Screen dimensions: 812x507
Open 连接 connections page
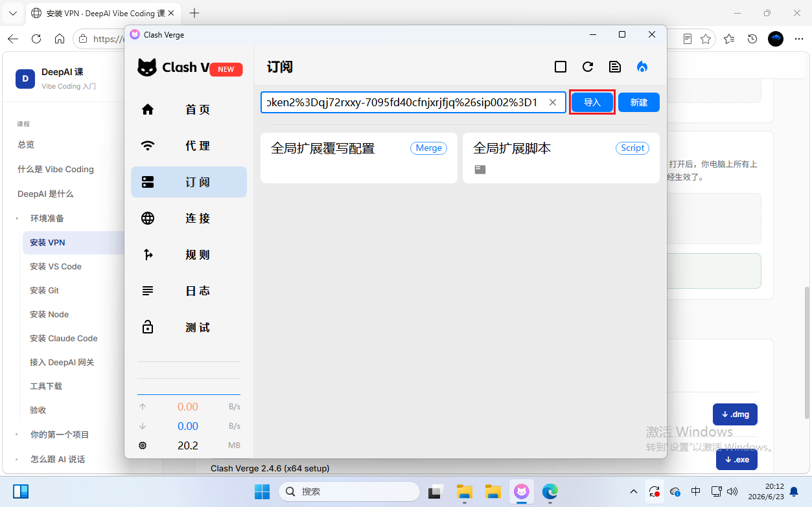click(x=189, y=218)
